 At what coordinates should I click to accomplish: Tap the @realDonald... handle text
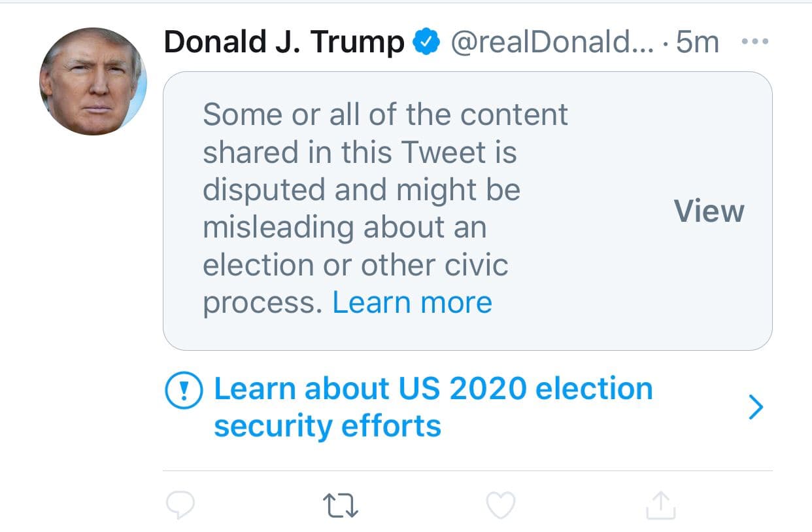point(551,43)
